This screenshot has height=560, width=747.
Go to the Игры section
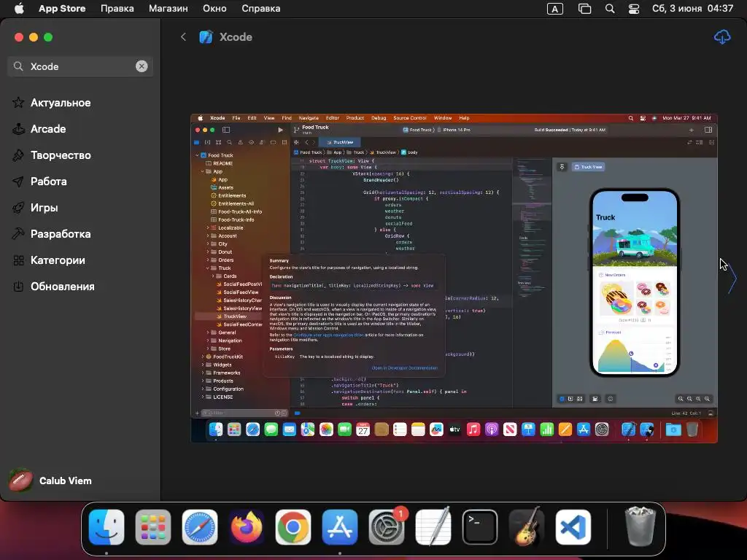[44, 207]
